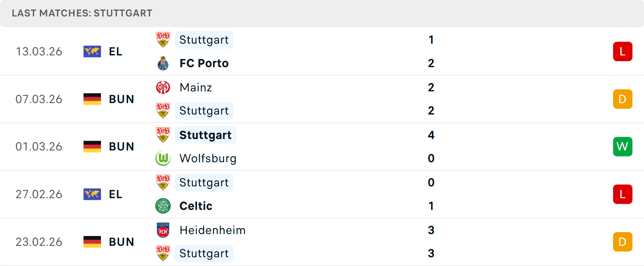This screenshot has height=266, width=644.
Task: Open the Wolfsburg team logo
Action: (x=163, y=158)
